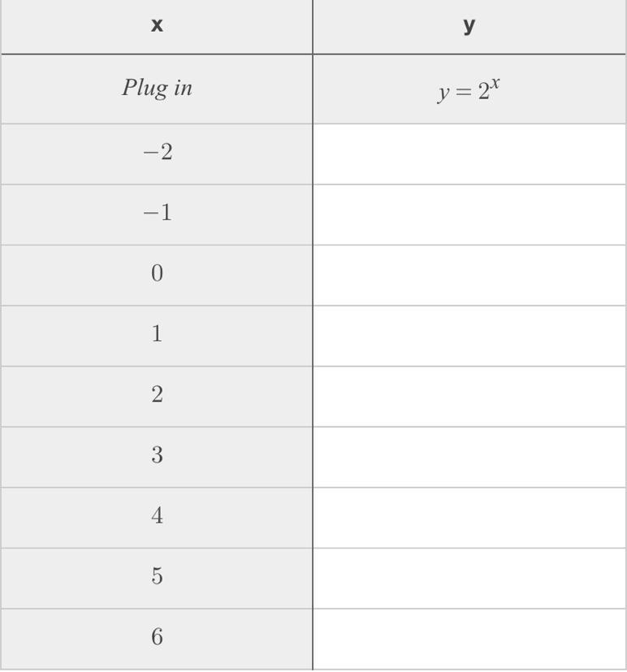Select the y cell in the x = 4 row
Screen dimensions: 627x672
[x=469, y=518]
